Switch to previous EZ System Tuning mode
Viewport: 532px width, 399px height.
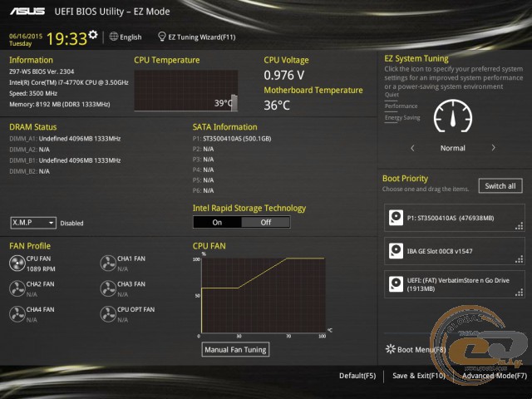[x=412, y=148]
